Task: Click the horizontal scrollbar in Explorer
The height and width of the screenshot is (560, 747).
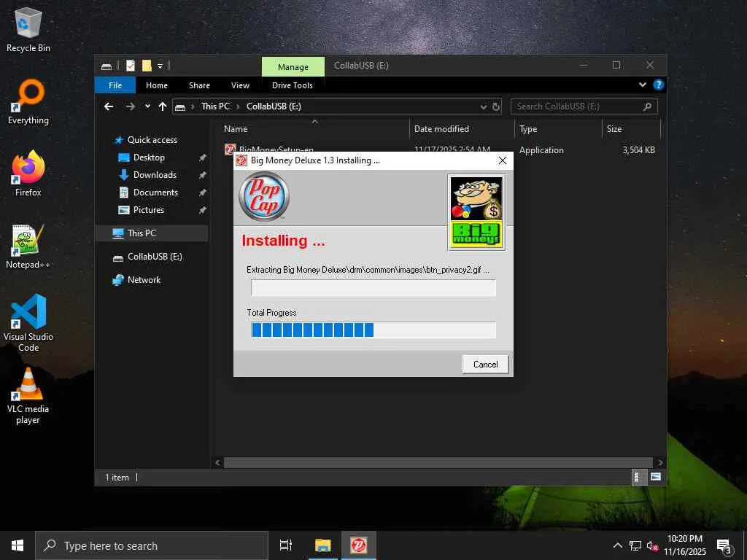Action: 438,462
